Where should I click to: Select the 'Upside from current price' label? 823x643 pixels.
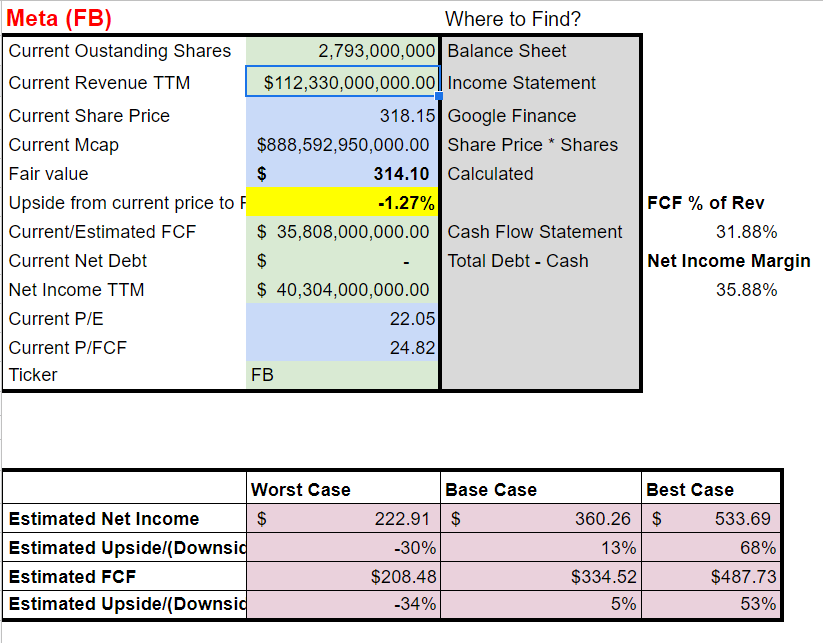127,203
